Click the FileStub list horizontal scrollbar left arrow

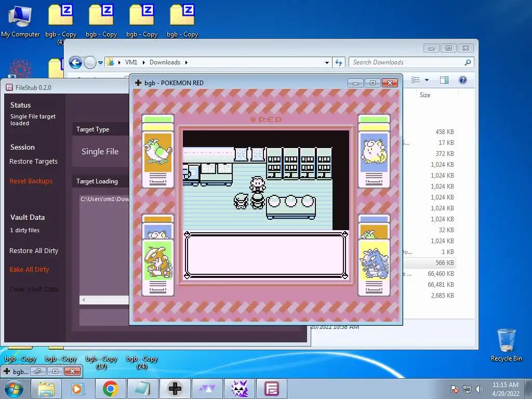coord(84,300)
